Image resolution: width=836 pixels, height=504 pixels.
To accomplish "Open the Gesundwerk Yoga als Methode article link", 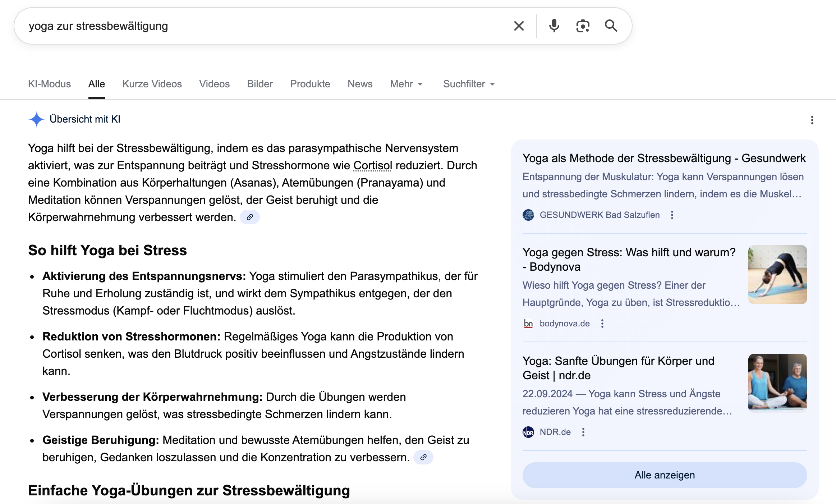I will pyautogui.click(x=664, y=158).
